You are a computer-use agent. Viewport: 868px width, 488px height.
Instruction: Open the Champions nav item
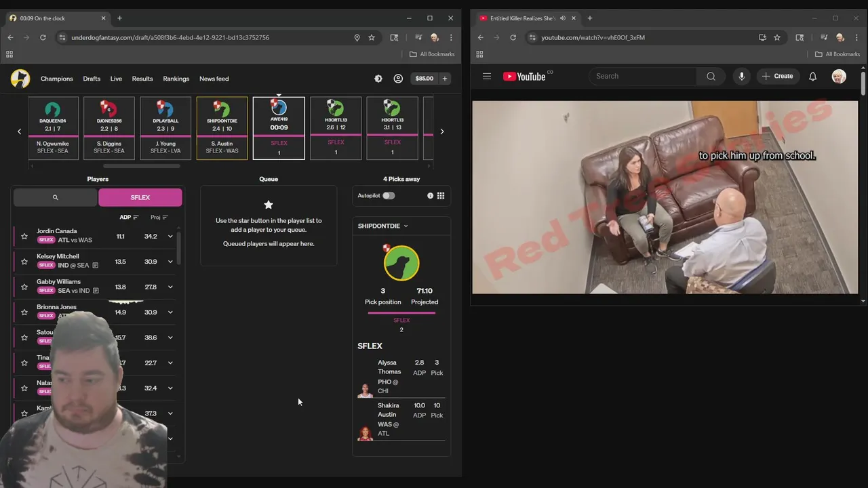tap(57, 79)
